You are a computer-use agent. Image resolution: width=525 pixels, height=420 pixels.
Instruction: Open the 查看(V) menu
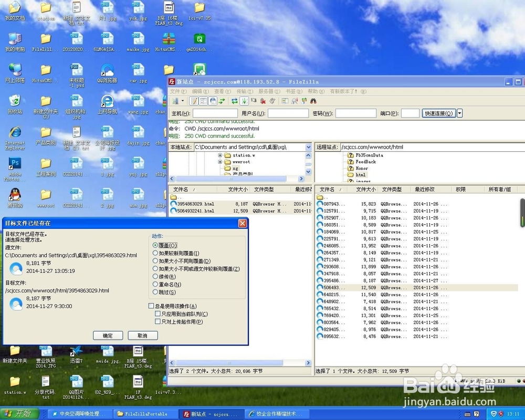point(223,91)
